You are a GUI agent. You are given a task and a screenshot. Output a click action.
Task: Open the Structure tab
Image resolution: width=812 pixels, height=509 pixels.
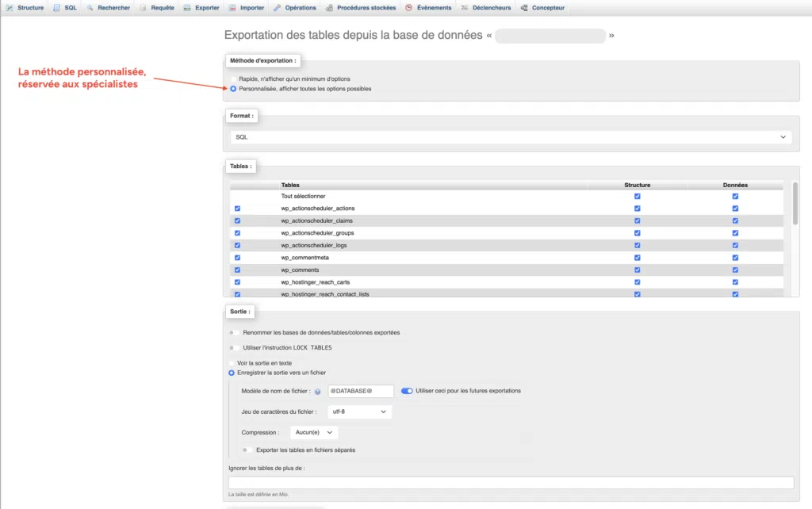pos(25,8)
